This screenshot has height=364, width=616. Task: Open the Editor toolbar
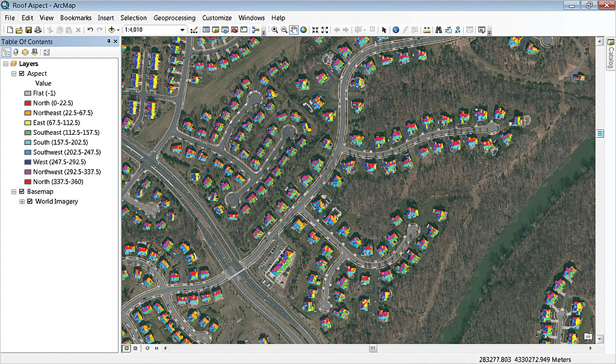194,30
